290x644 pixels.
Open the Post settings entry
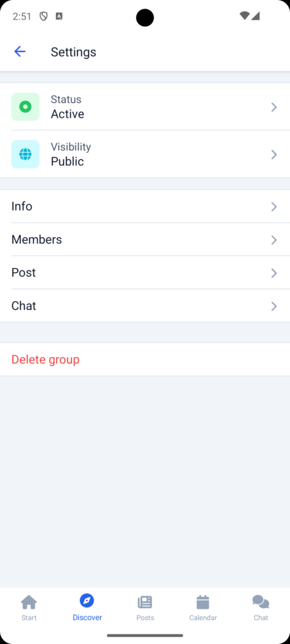pyautogui.click(x=145, y=273)
